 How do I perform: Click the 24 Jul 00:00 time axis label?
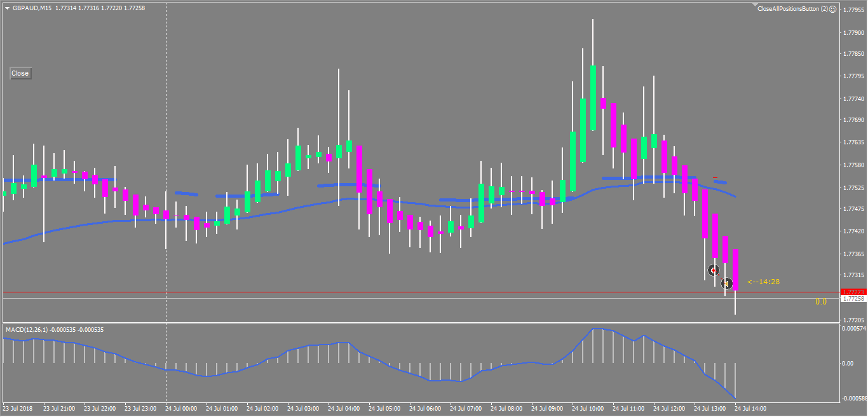(182, 409)
